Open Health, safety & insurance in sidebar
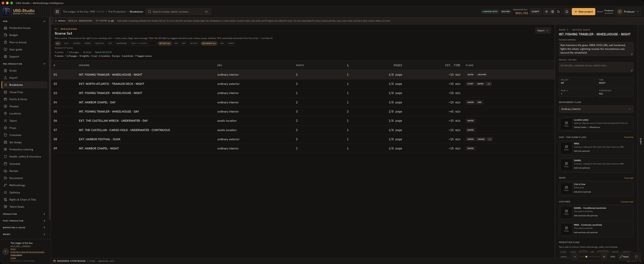 [x=24, y=156]
